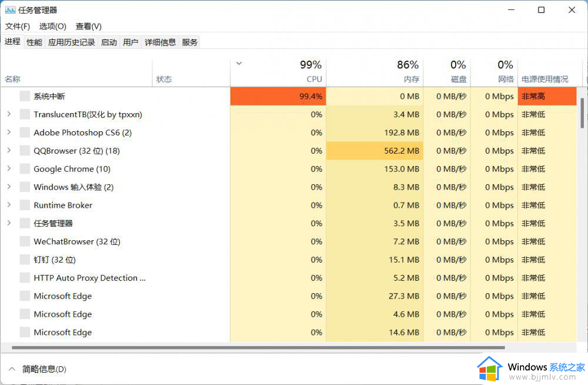
Task: Click the WeChatBrowser process icon
Action: coord(25,241)
